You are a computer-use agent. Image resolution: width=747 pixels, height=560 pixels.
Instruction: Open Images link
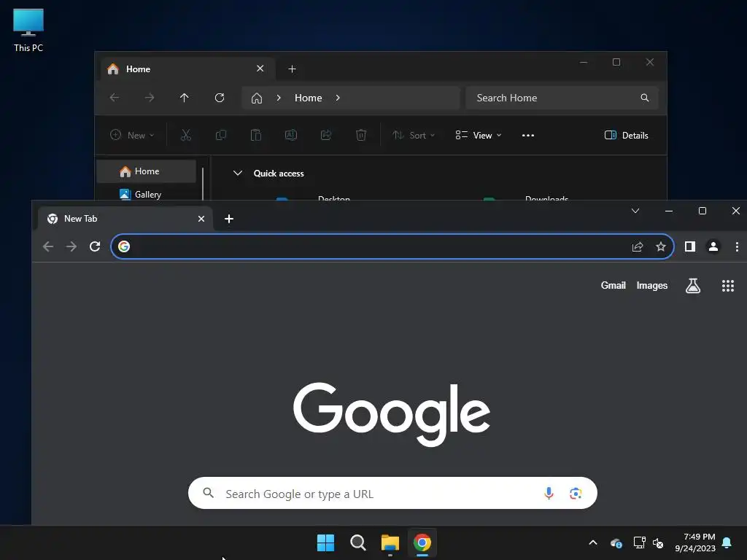(x=651, y=285)
